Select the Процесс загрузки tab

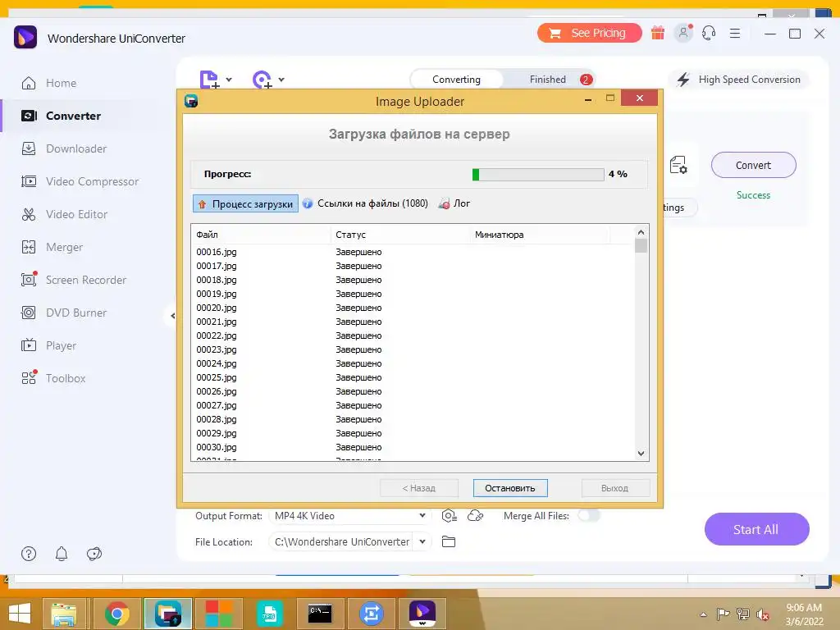click(x=245, y=203)
